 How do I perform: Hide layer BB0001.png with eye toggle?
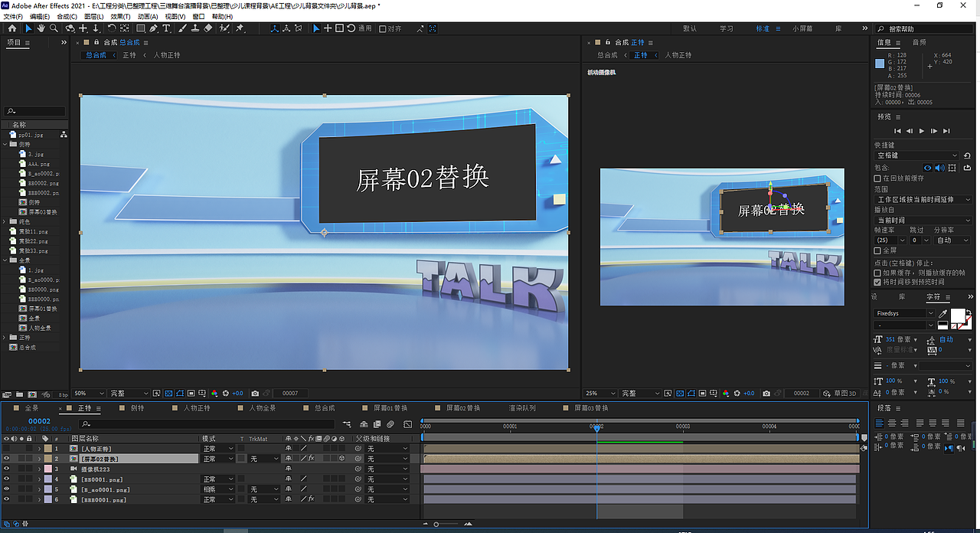(x=7, y=479)
